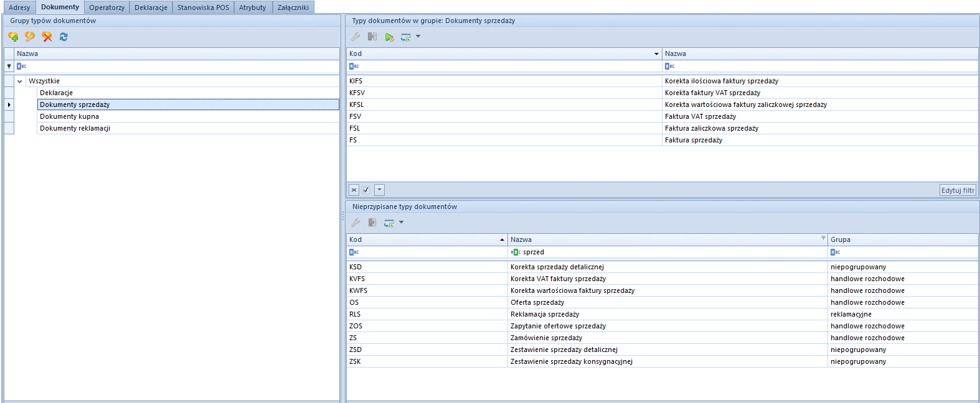
Task: Click the attach document type icon in the Nieprzypisane toolbar
Action: tap(372, 223)
